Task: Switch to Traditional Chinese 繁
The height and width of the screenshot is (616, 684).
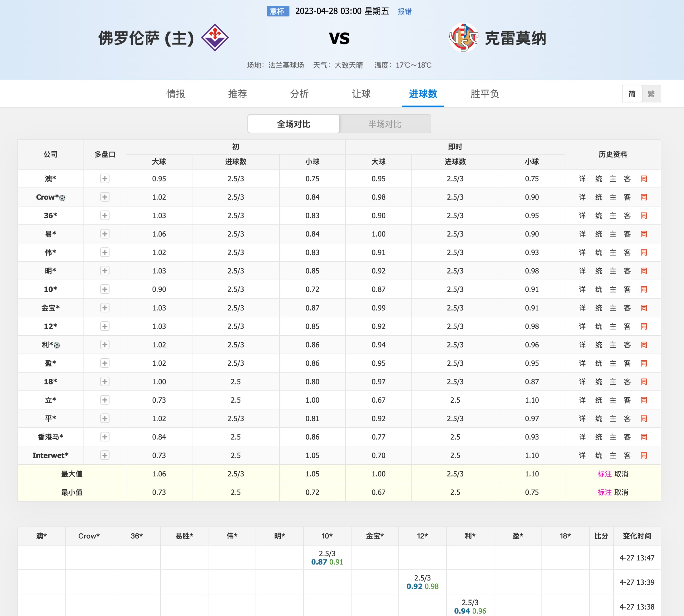Action: tap(651, 94)
